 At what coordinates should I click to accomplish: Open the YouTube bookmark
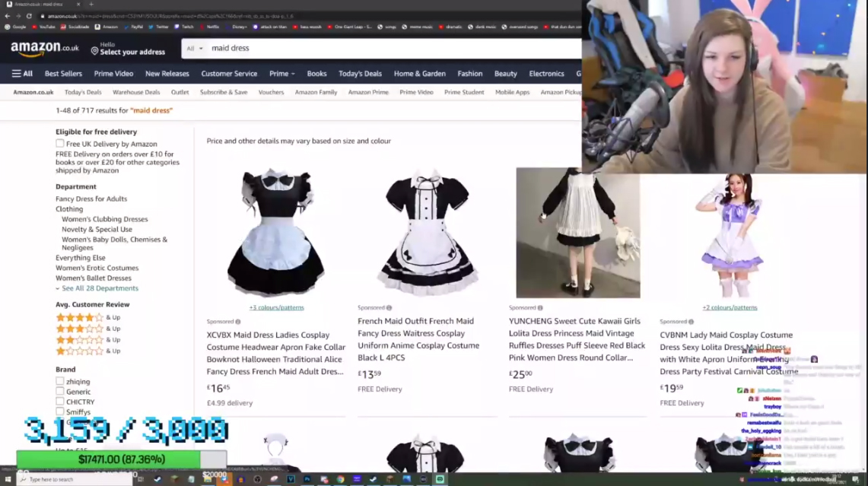(43, 27)
